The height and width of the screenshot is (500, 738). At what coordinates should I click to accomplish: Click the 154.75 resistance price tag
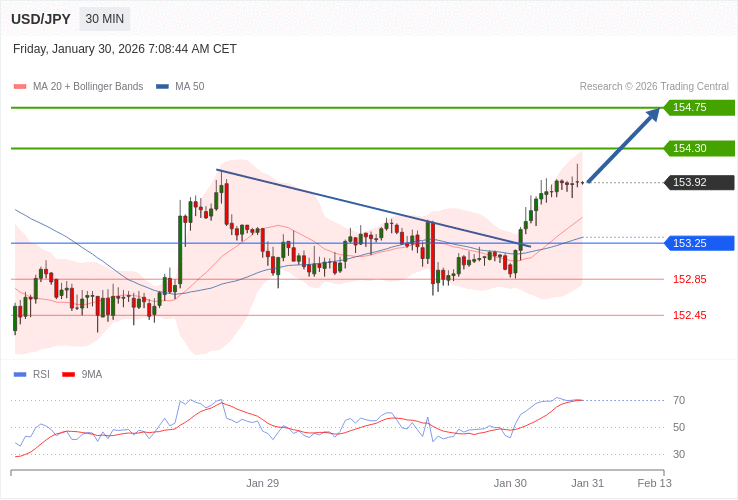(699, 107)
